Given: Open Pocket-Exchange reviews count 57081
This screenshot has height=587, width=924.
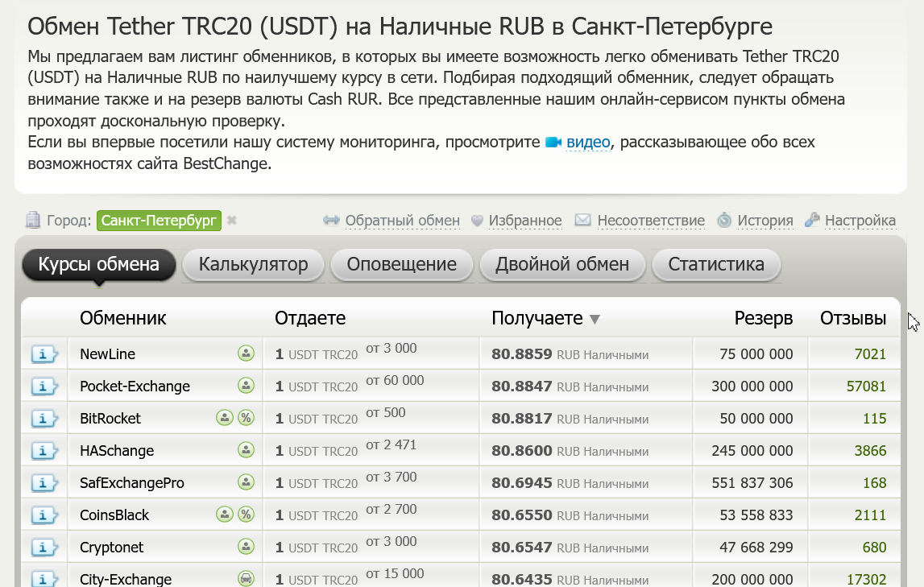Looking at the screenshot, I should tap(866, 387).
